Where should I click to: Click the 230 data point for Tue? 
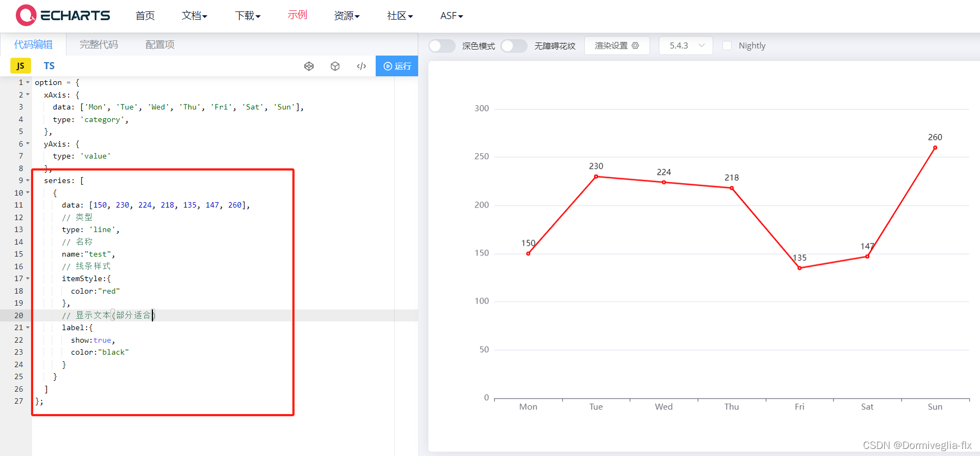596,177
